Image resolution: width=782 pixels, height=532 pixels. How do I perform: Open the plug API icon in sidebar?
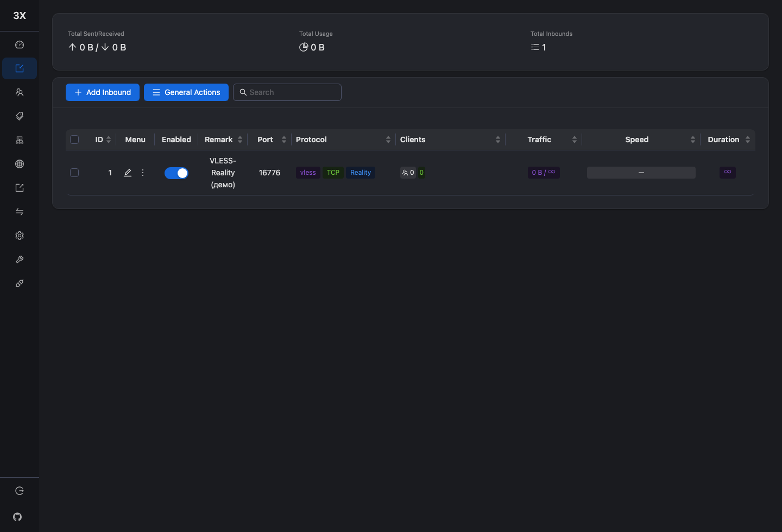point(20,283)
